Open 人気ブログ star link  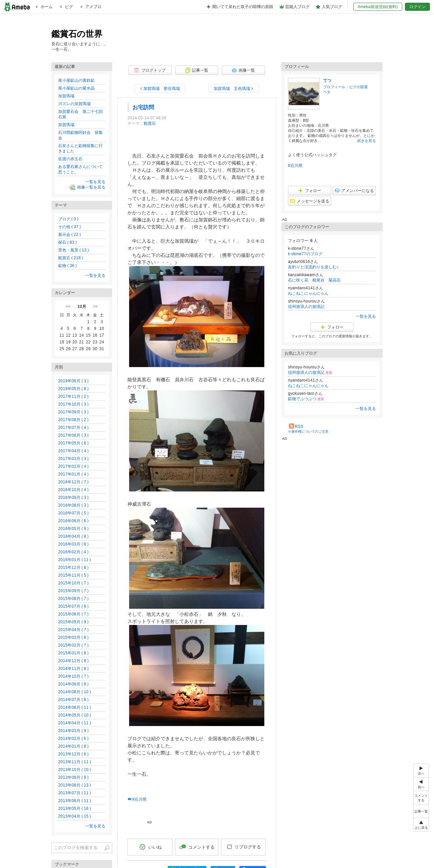(x=329, y=7)
